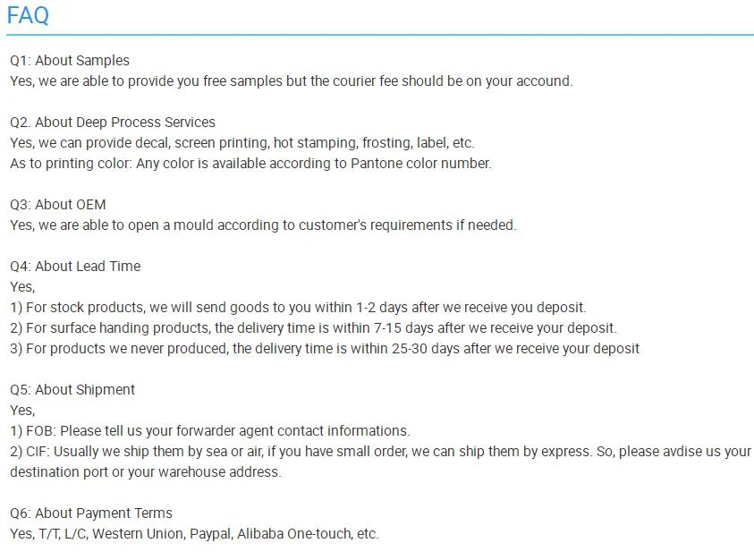The width and height of the screenshot is (754, 560).
Task: Click the CIF ship by sea or air line
Action: pyautogui.click(x=380, y=452)
